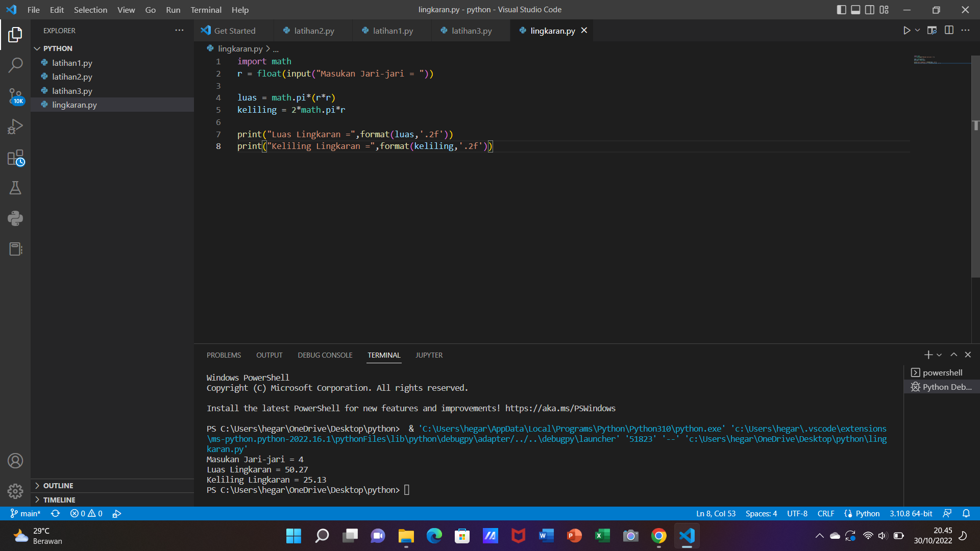Open the Python environments view
The image size is (980, 551).
click(x=15, y=218)
